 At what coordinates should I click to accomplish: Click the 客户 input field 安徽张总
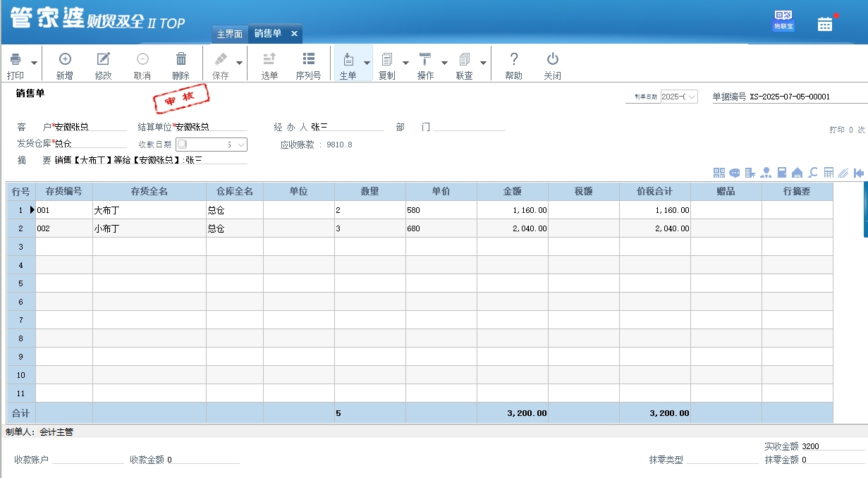coord(90,127)
